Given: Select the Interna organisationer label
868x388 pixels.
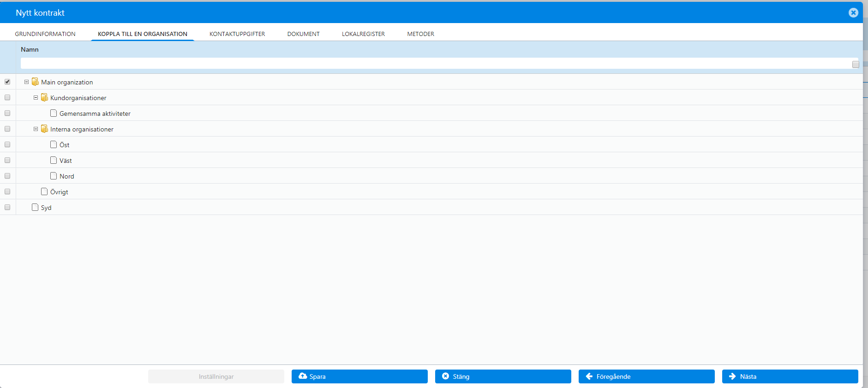Looking at the screenshot, I should [x=82, y=129].
